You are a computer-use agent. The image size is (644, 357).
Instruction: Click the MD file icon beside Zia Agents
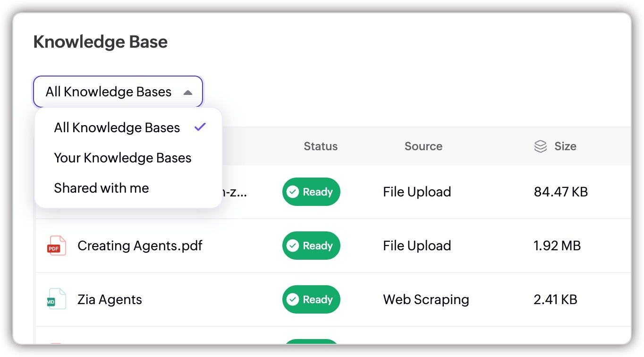coord(57,299)
